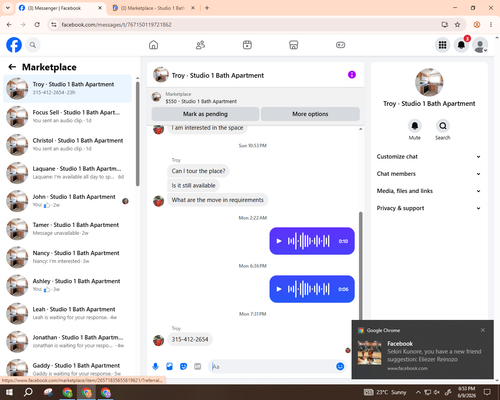Open the account profile avatar menu
500x400 pixels.
[x=480, y=45]
